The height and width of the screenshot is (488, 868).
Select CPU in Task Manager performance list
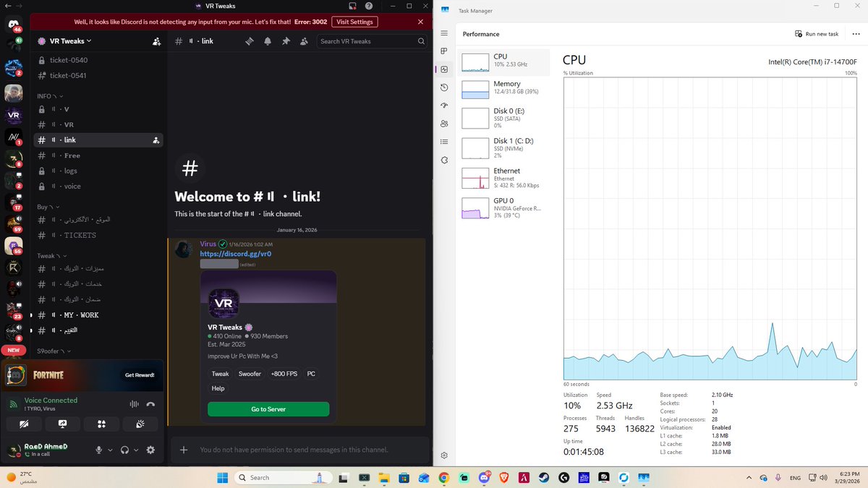(503, 61)
